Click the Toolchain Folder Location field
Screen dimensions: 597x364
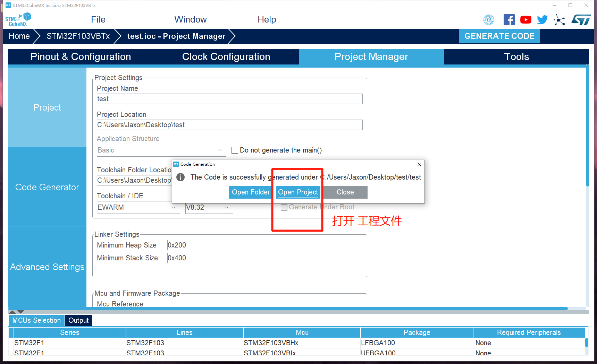[x=134, y=180]
